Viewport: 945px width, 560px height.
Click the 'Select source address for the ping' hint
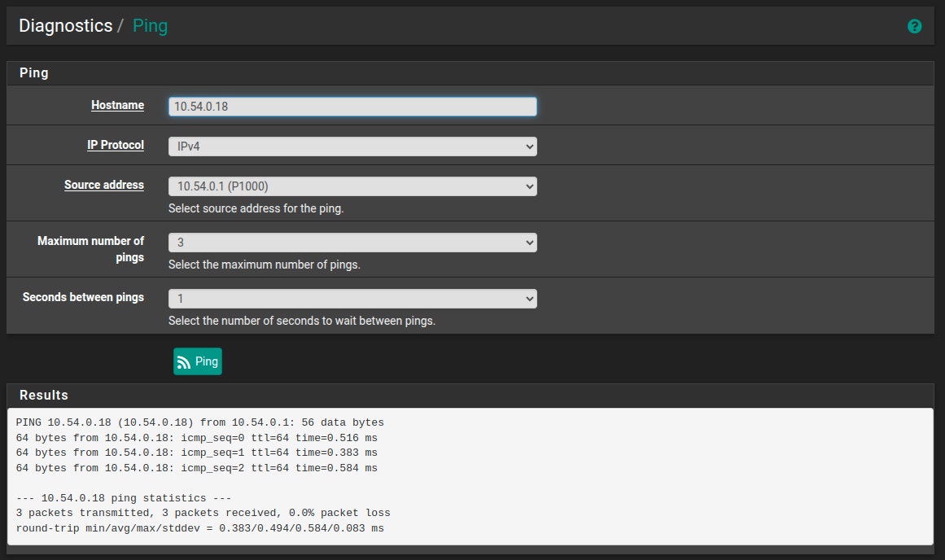point(256,208)
